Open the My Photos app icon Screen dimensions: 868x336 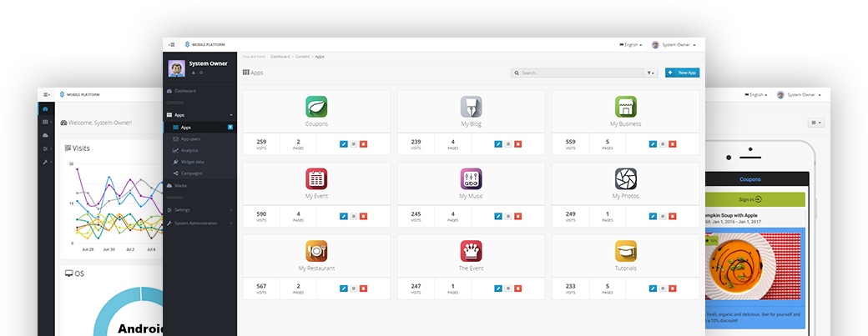click(x=625, y=178)
